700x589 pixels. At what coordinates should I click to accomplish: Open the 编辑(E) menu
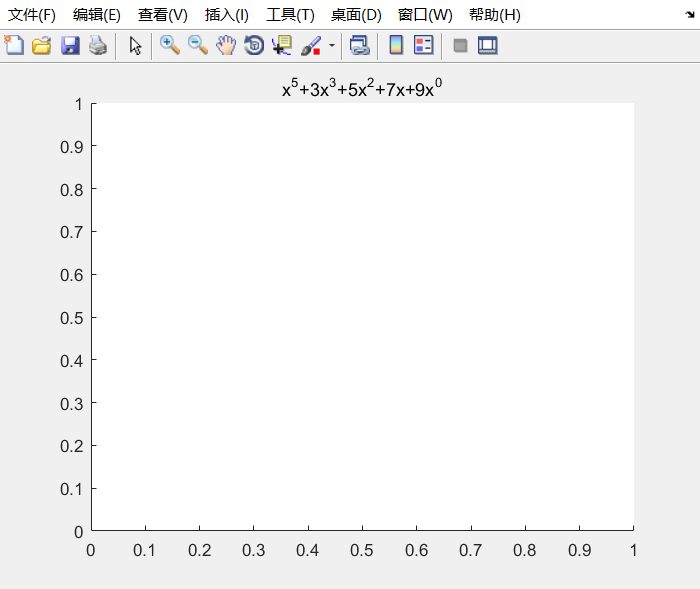click(97, 15)
